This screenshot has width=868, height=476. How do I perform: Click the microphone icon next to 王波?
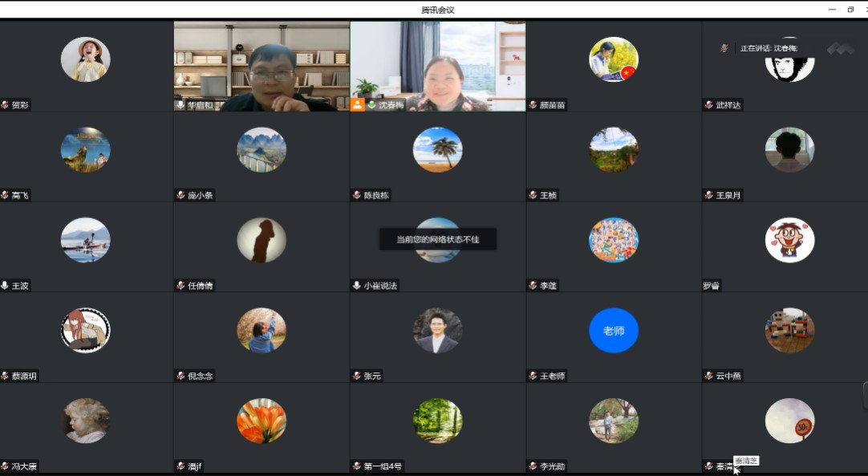[5, 286]
